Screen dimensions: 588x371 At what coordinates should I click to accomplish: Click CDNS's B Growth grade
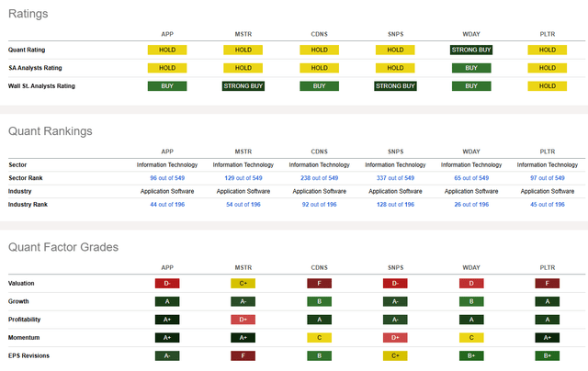[x=320, y=301]
